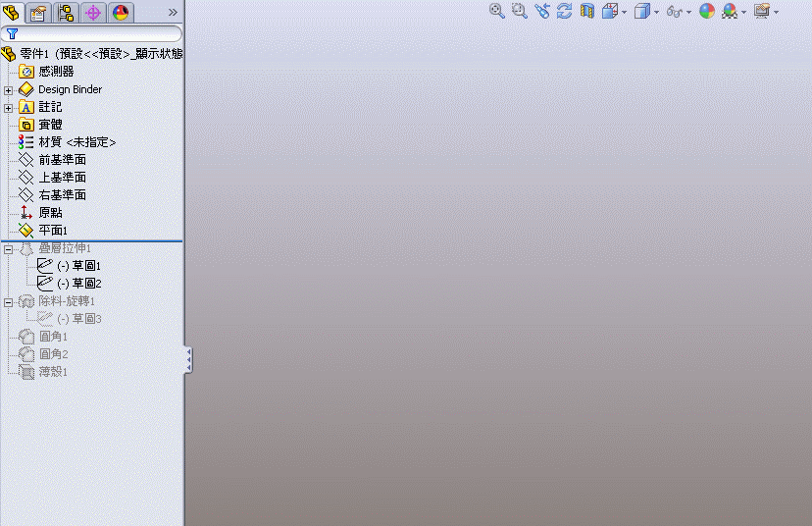Select the 右基準面 plane
The height and width of the screenshot is (526, 812).
52,195
